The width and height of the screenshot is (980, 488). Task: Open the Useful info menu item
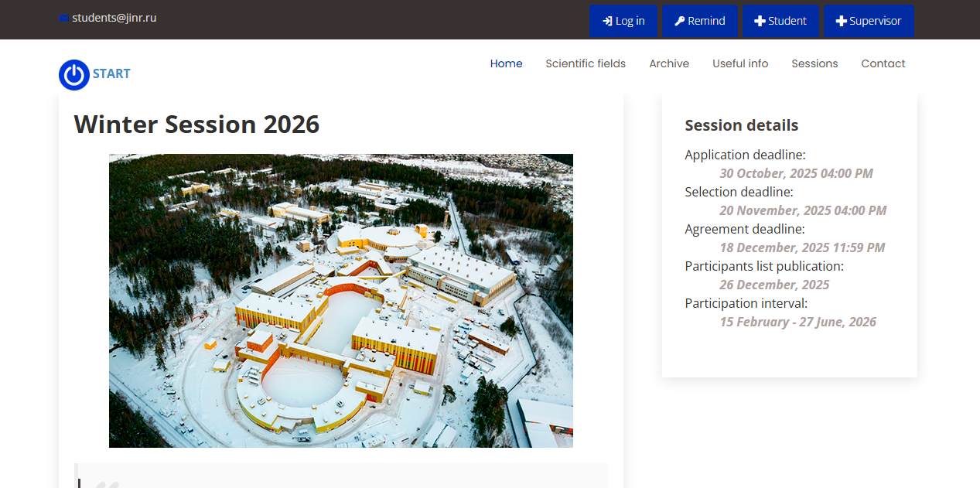tap(740, 63)
